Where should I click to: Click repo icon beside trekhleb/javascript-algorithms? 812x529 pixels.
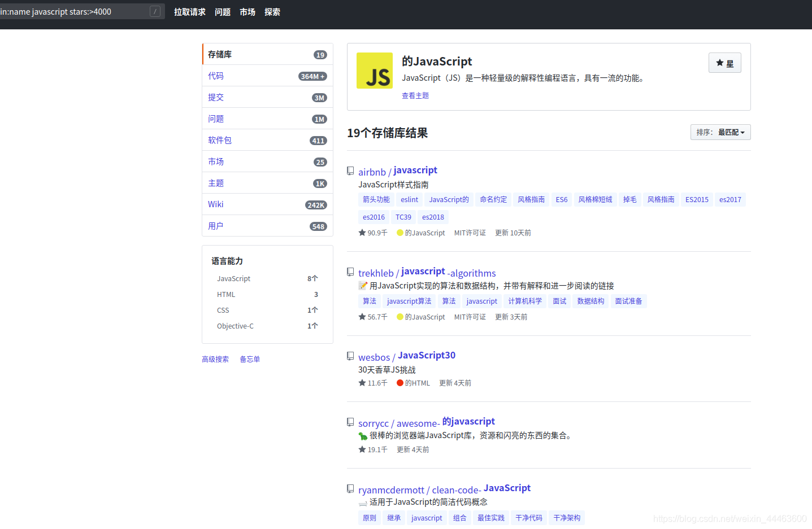tap(350, 272)
